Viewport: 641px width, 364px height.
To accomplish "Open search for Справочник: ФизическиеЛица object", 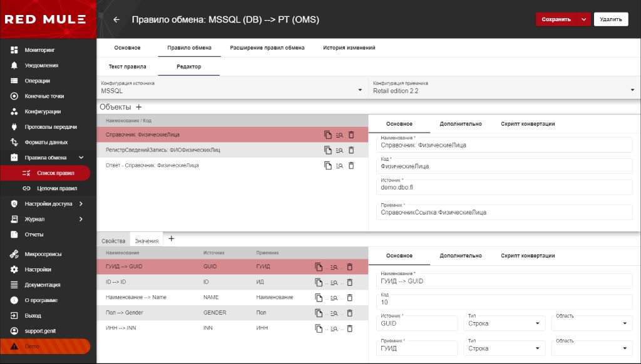I will point(339,135).
